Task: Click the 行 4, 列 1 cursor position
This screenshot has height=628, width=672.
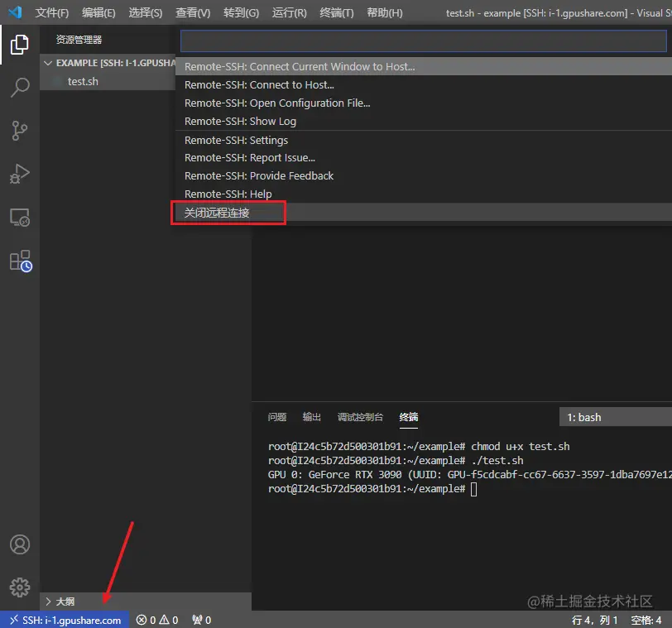Action: 594,620
